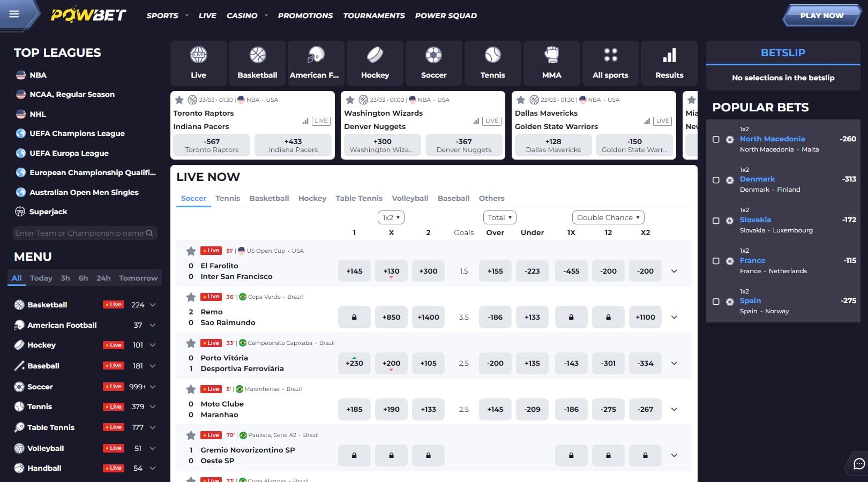Open stats icon for Dallas Mavericks match
This screenshot has height=482, width=868.
coord(647,121)
